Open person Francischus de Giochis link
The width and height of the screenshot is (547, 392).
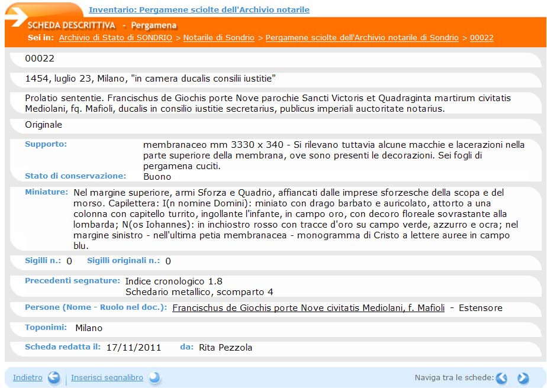click(x=308, y=308)
